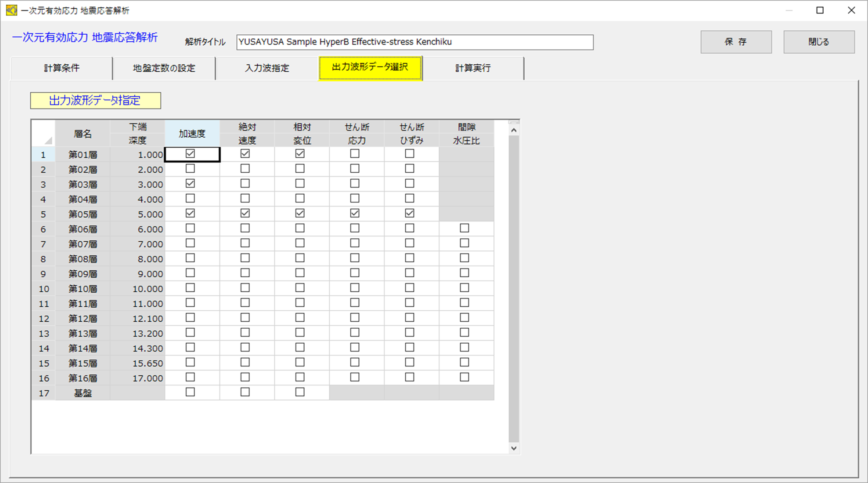Click the 出力波形データ指定 label
868x483 pixels.
tap(95, 101)
